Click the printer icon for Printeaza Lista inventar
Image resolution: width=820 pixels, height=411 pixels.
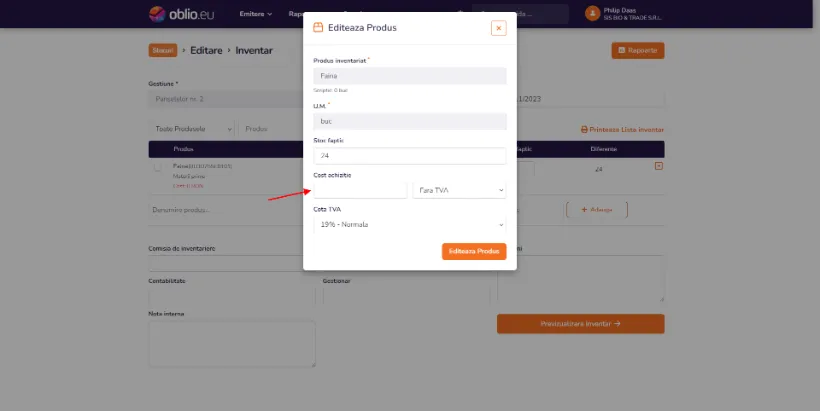[x=584, y=130]
